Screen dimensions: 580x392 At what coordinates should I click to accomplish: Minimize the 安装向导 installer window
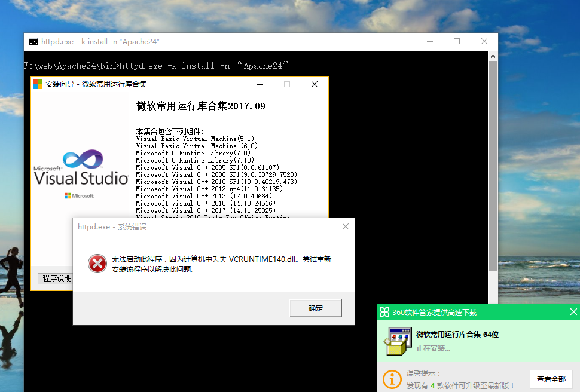point(260,84)
